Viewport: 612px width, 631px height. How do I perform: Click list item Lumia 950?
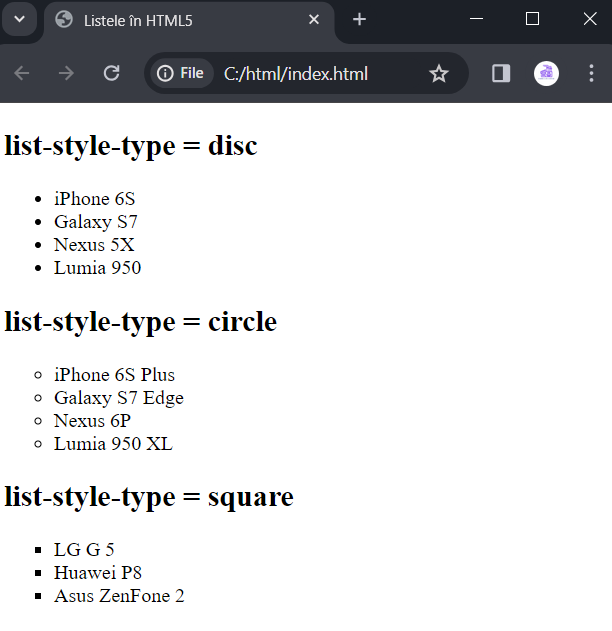[97, 268]
